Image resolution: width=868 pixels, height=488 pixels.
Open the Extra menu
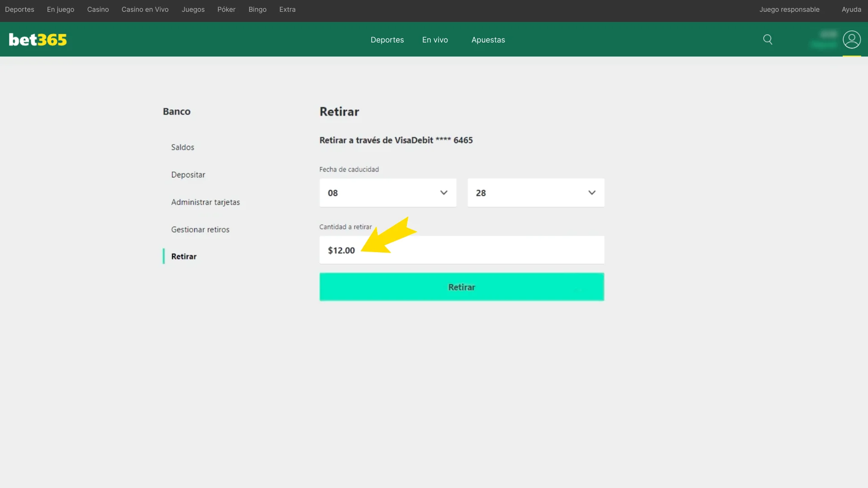287,9
